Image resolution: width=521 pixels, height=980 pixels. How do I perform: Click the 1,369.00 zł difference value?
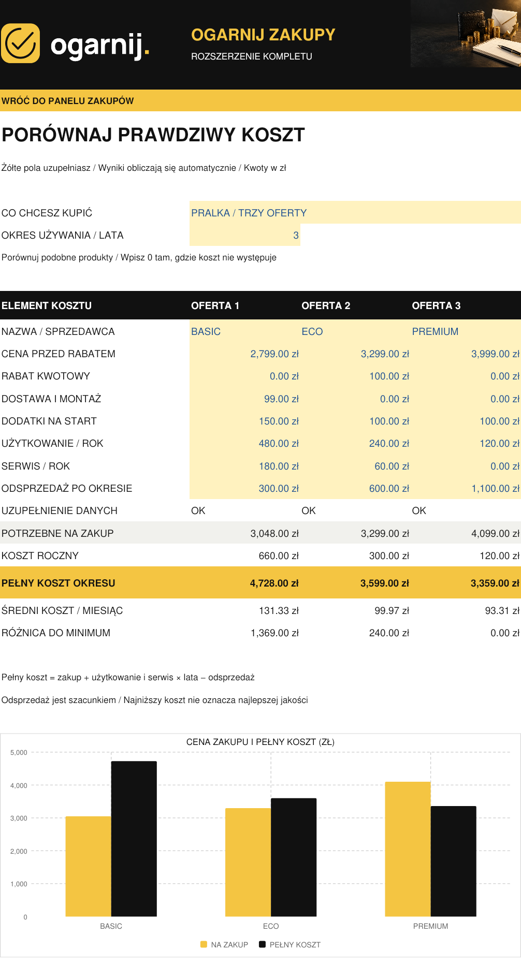point(275,633)
